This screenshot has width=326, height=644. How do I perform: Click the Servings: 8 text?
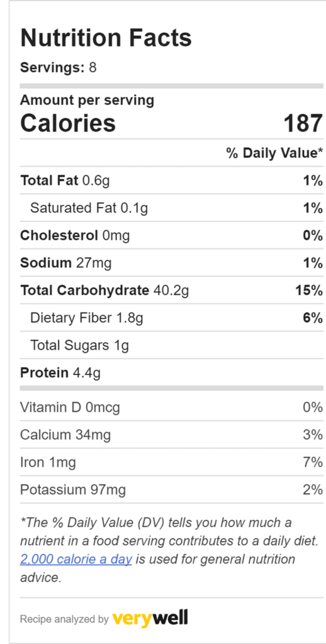coord(59,67)
